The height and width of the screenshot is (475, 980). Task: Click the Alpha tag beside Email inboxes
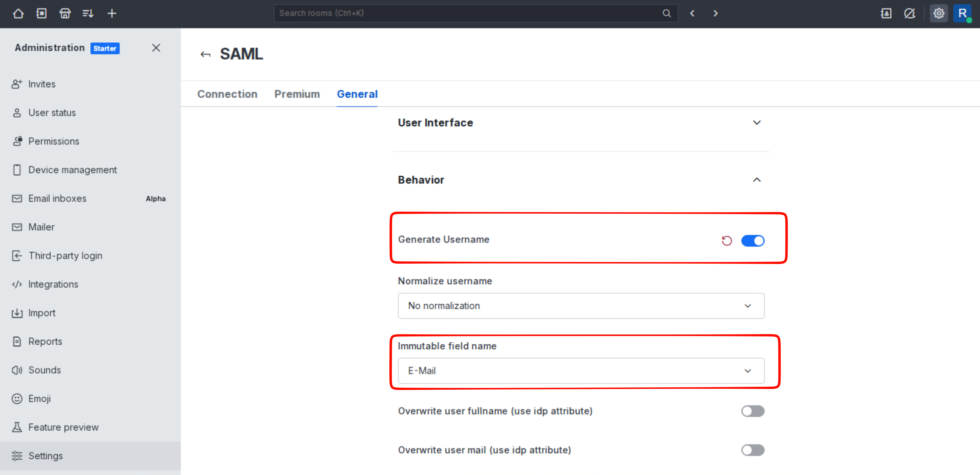(x=156, y=198)
